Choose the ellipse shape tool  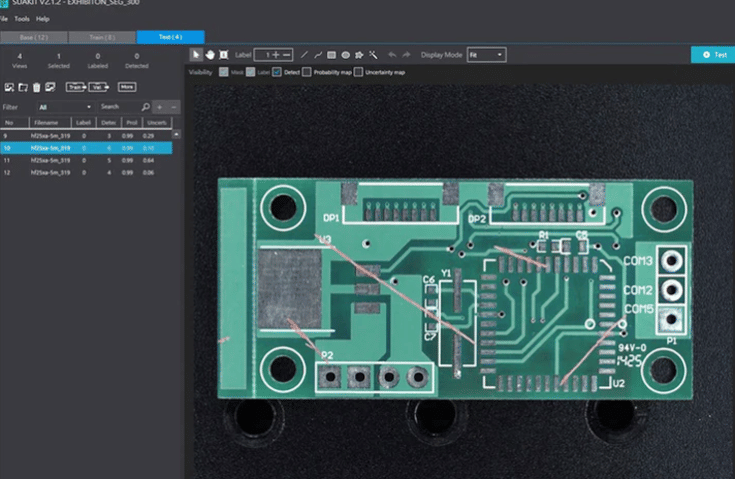pyautogui.click(x=345, y=54)
